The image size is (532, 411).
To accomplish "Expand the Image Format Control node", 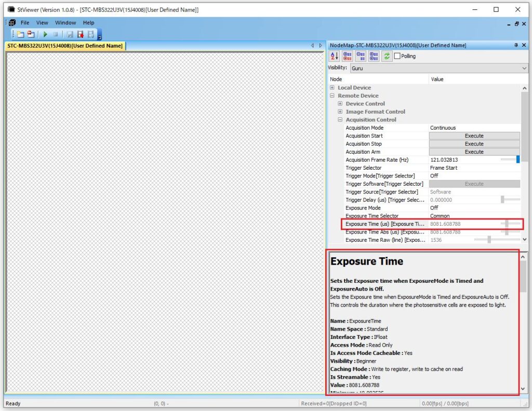I will [340, 112].
